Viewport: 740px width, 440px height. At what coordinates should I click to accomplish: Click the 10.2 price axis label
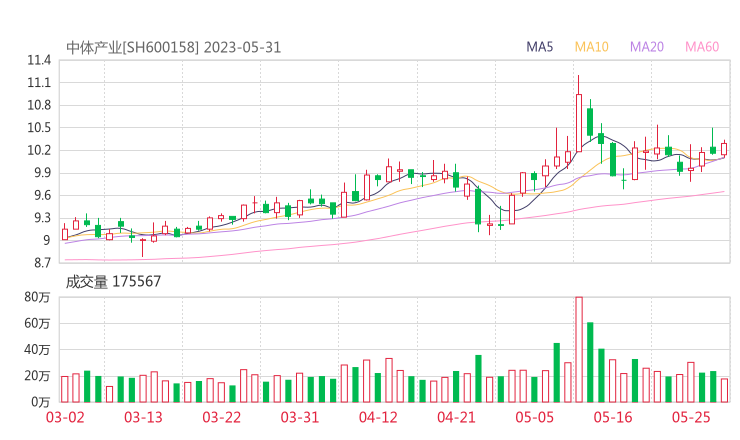pos(39,150)
